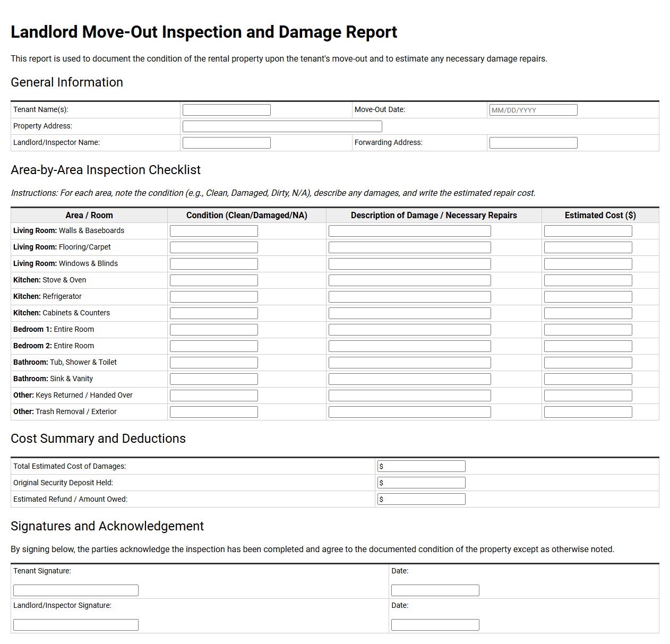This screenshot has width=670, height=644.
Task: Click Condition field for Kitchen Stove & Oven
Action: click(x=214, y=280)
